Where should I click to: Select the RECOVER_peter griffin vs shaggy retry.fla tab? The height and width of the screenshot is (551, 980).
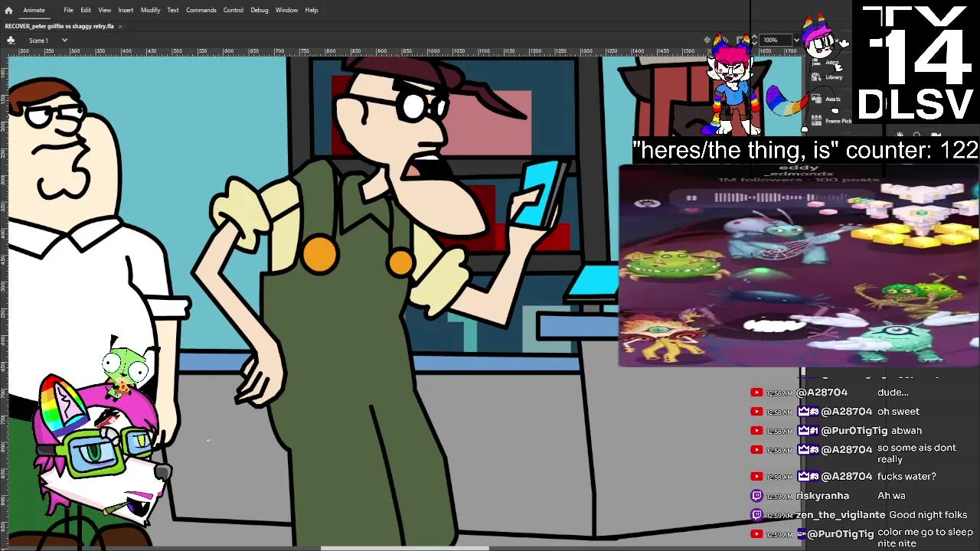[59, 26]
